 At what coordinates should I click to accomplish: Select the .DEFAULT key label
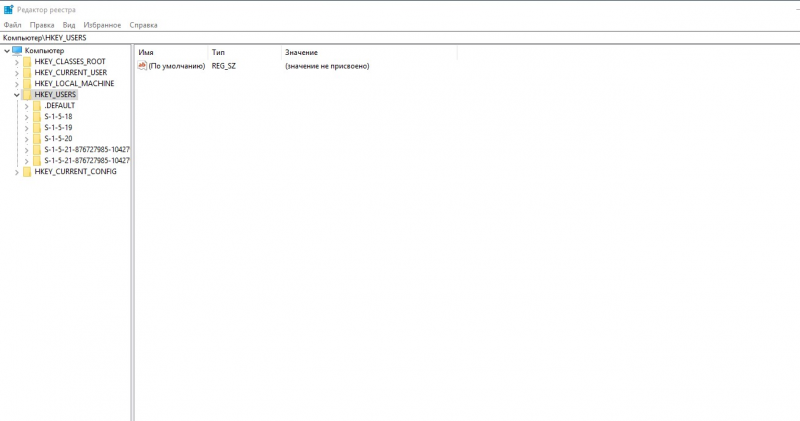point(60,106)
